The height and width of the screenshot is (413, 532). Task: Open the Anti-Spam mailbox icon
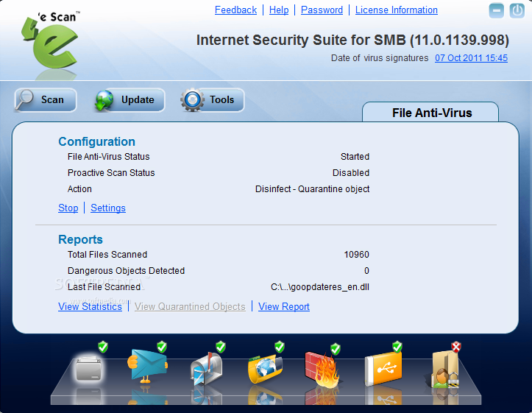207,369
